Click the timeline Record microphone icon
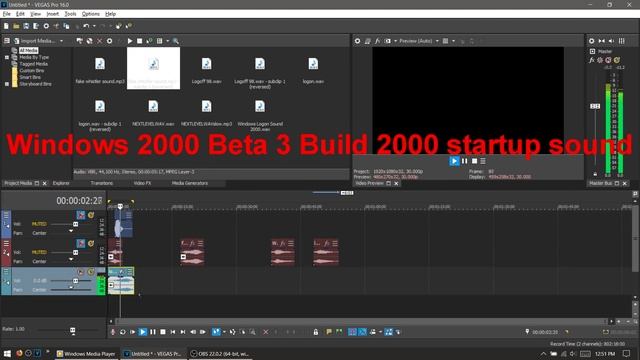The height and width of the screenshot is (360, 640). (x=113, y=332)
